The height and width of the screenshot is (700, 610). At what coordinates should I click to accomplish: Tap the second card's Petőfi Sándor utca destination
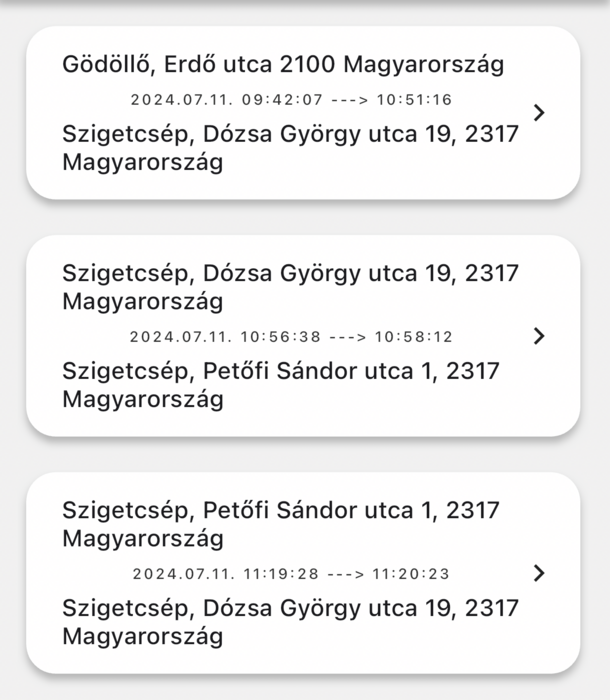pos(280,385)
